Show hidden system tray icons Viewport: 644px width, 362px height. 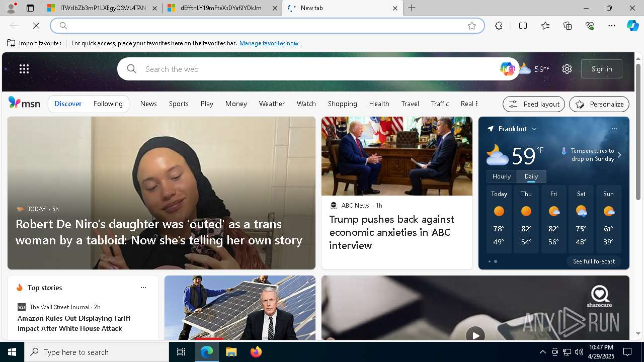[x=542, y=352]
